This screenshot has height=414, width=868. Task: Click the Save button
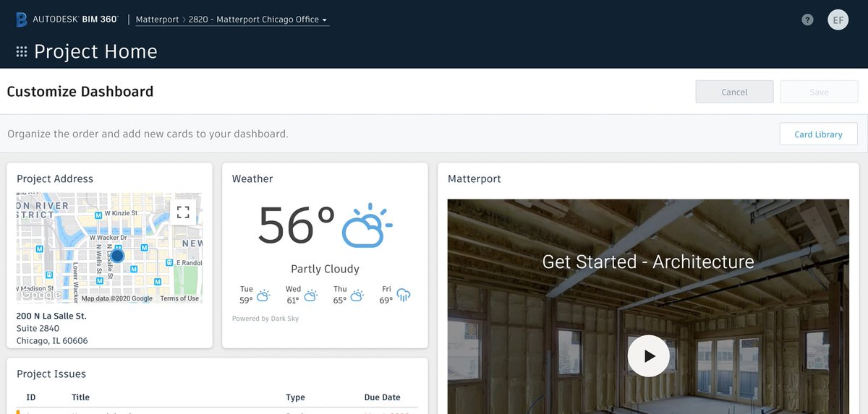coord(819,92)
